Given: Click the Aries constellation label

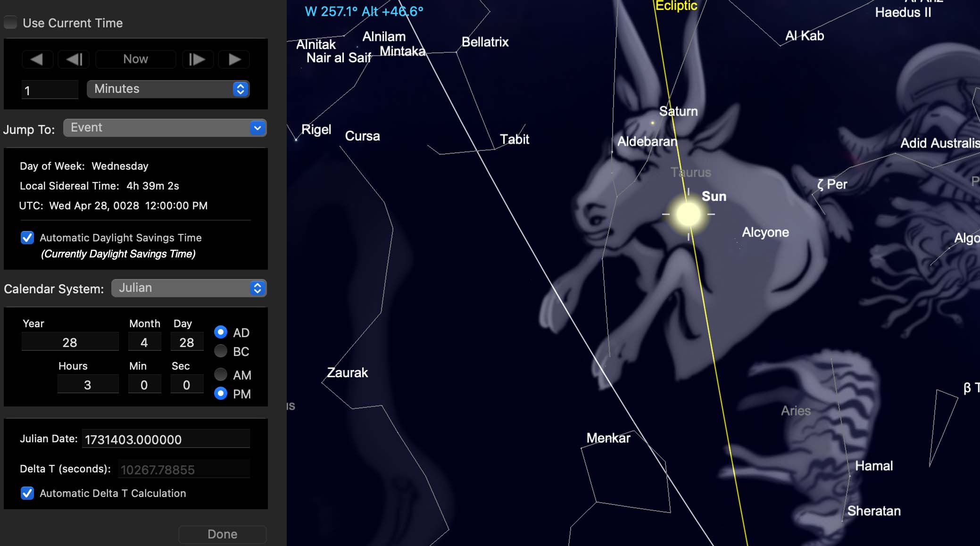Looking at the screenshot, I should [x=796, y=411].
